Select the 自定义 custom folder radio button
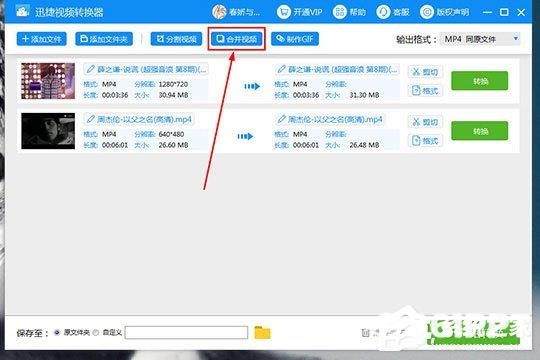Image resolution: width=540 pixels, height=360 pixels. (x=96, y=332)
